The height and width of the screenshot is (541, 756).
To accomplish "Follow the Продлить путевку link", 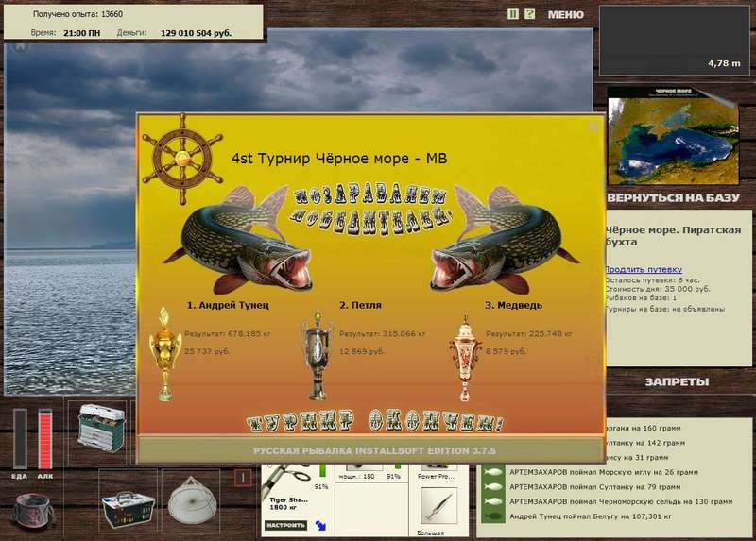I will point(644,270).
